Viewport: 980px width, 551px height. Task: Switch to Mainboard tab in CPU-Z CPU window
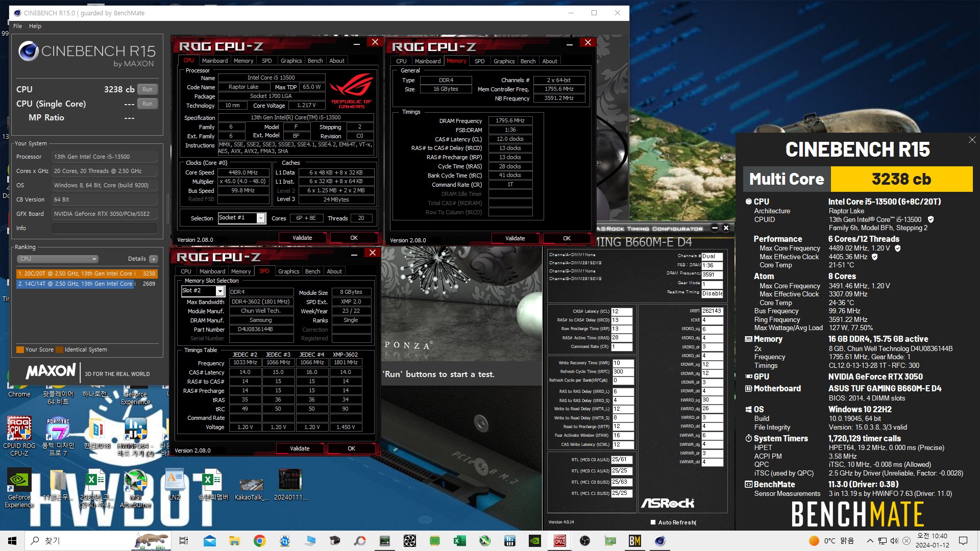215,61
